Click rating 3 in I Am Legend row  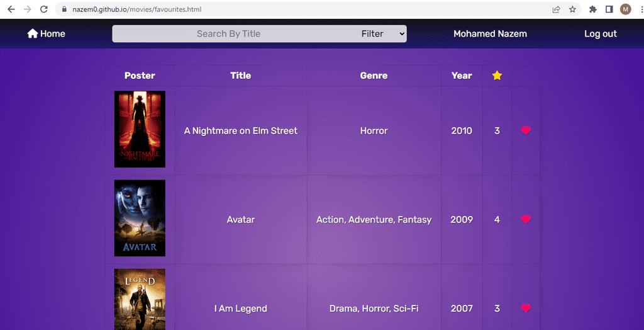[497, 309]
